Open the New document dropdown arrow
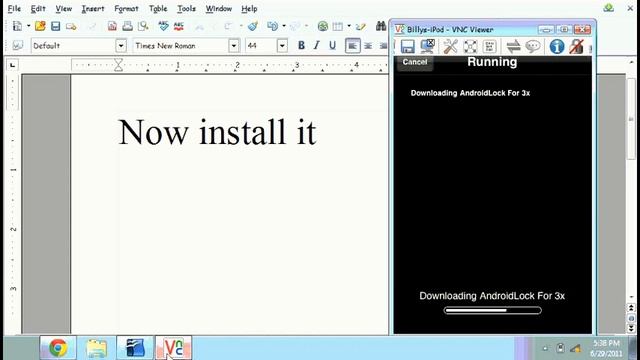This screenshot has height=360, width=640. click(x=29, y=26)
